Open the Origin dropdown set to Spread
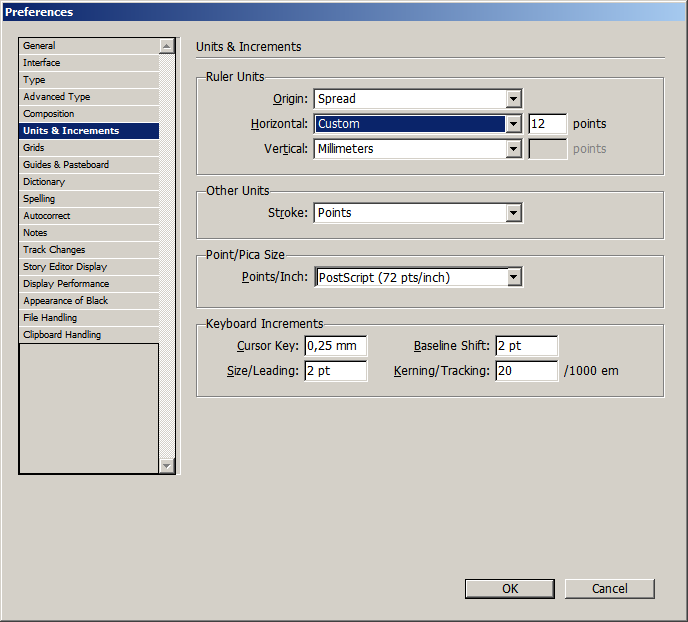Image resolution: width=688 pixels, height=622 pixels. (418, 99)
